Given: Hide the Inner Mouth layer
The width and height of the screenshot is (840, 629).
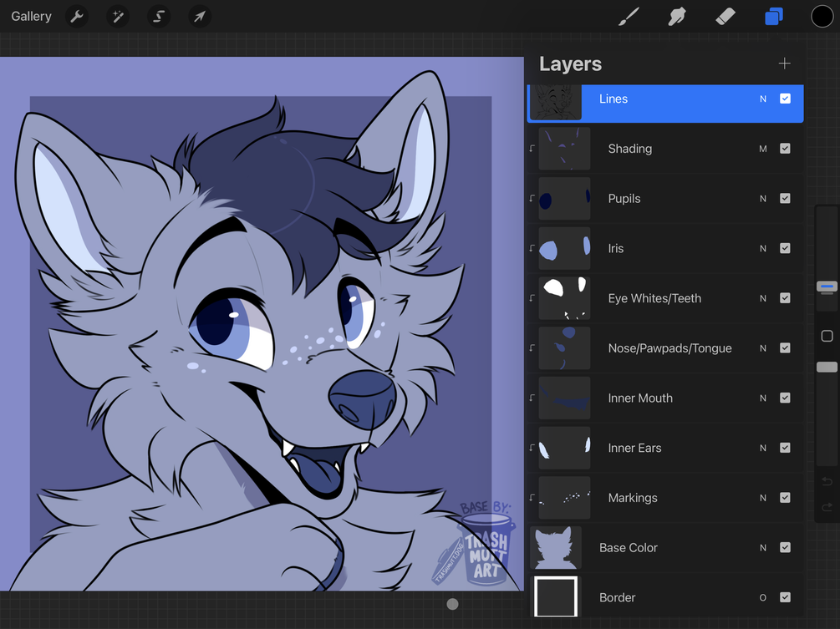Looking at the screenshot, I should [x=785, y=398].
